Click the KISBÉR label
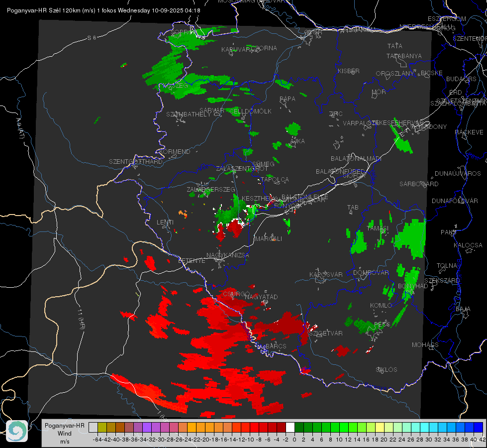 click(349, 71)
